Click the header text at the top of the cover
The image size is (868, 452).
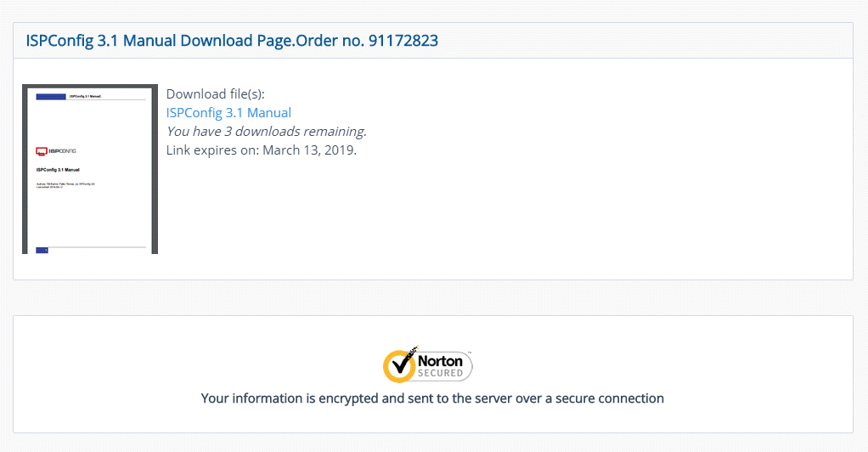tap(85, 97)
